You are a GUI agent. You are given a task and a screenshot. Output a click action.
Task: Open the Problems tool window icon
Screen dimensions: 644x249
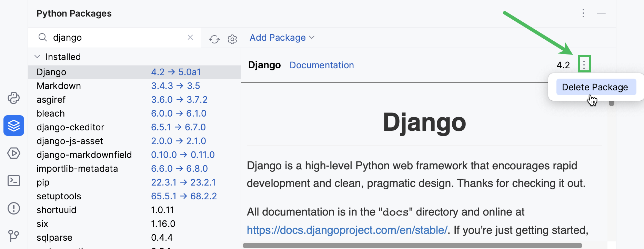pyautogui.click(x=14, y=208)
